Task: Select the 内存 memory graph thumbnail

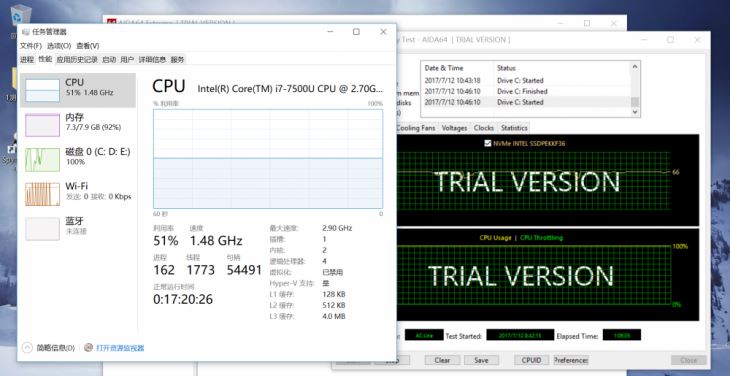Action: click(x=42, y=125)
